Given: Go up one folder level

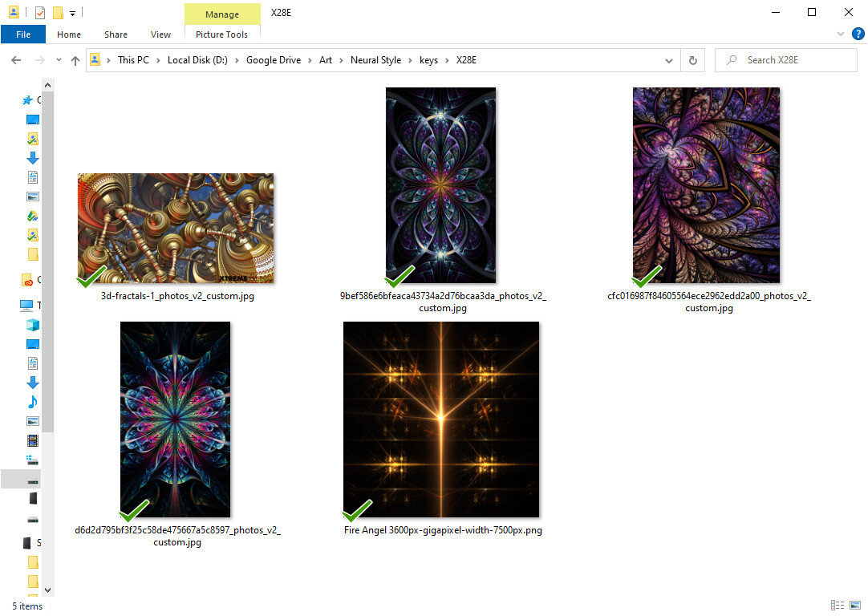Looking at the screenshot, I should (75, 60).
